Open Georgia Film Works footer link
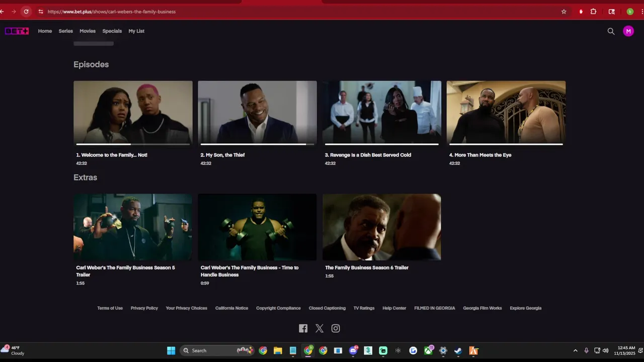The image size is (644, 362). (x=482, y=308)
